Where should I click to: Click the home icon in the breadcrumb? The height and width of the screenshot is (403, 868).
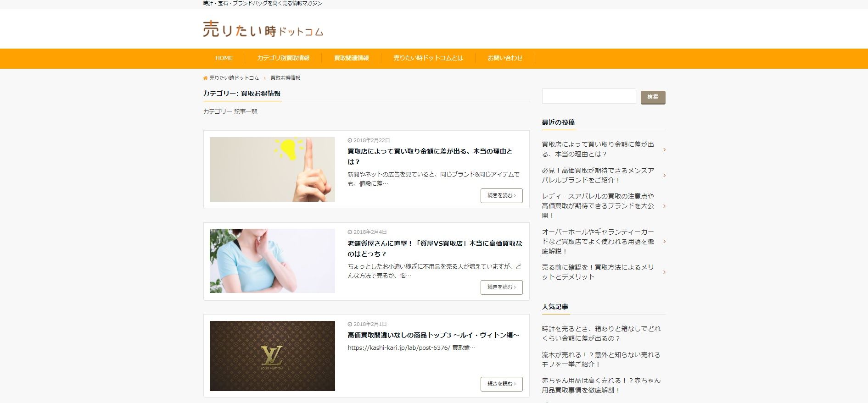point(205,78)
